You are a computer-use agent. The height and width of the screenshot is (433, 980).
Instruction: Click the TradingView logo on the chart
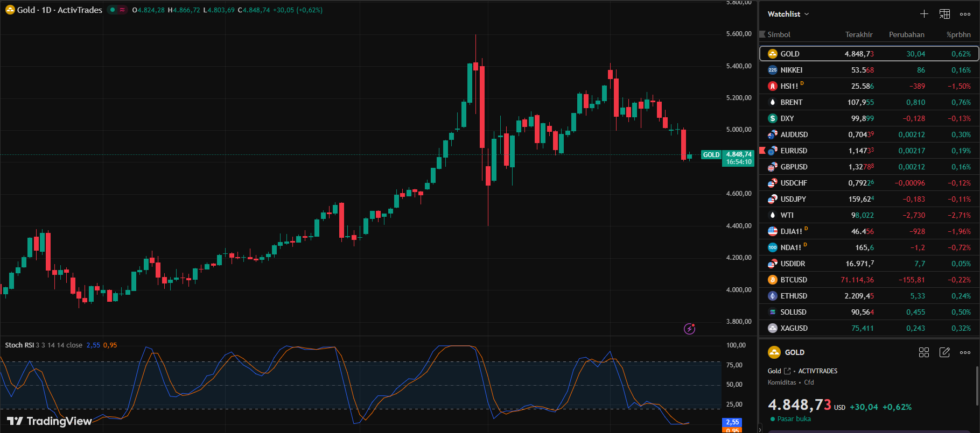tap(50, 421)
